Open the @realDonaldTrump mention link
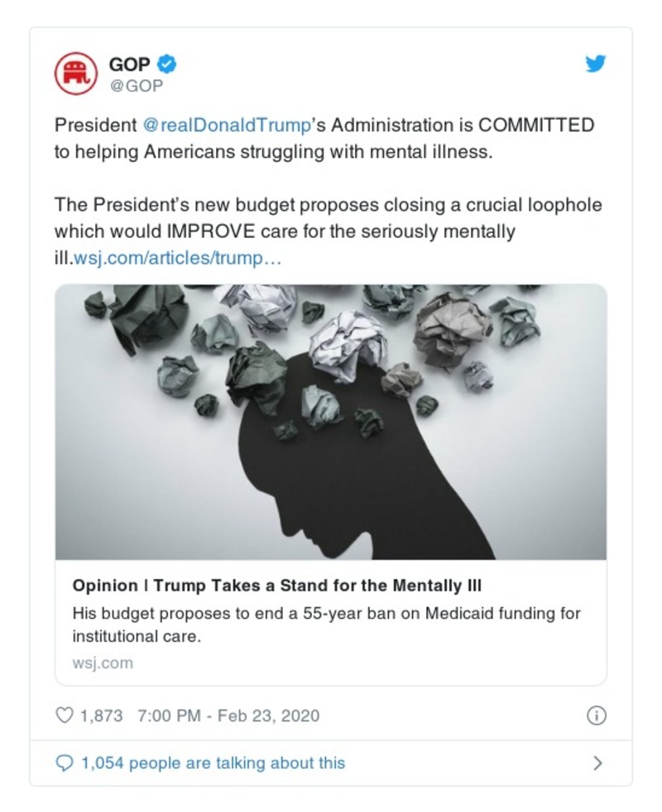This screenshot has width=662, height=812. pyautogui.click(x=226, y=126)
